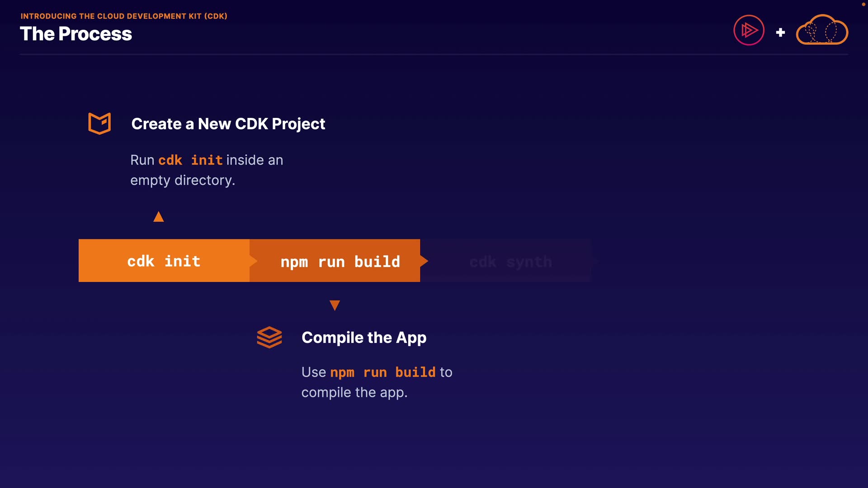
Task: Click the orange npm run build code text in the description
Action: tap(382, 372)
